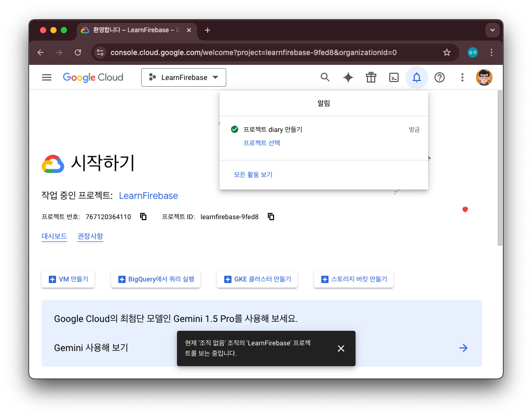The height and width of the screenshot is (417, 532).
Task: Open the LearnFirebase working project link
Action: click(148, 196)
